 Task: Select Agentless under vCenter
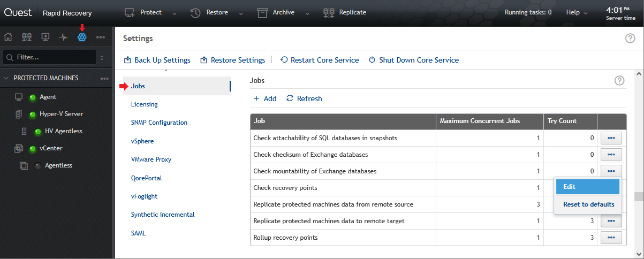(58, 165)
